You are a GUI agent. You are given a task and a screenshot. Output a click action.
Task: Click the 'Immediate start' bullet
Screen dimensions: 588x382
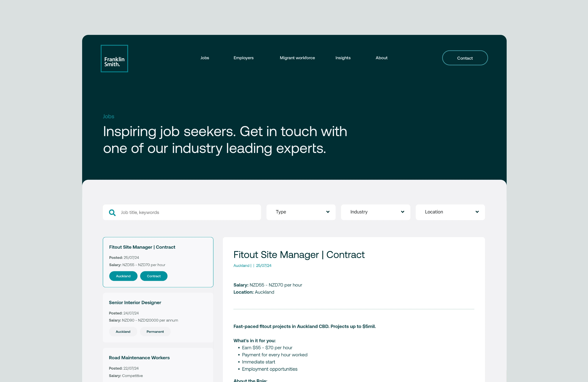(x=258, y=362)
